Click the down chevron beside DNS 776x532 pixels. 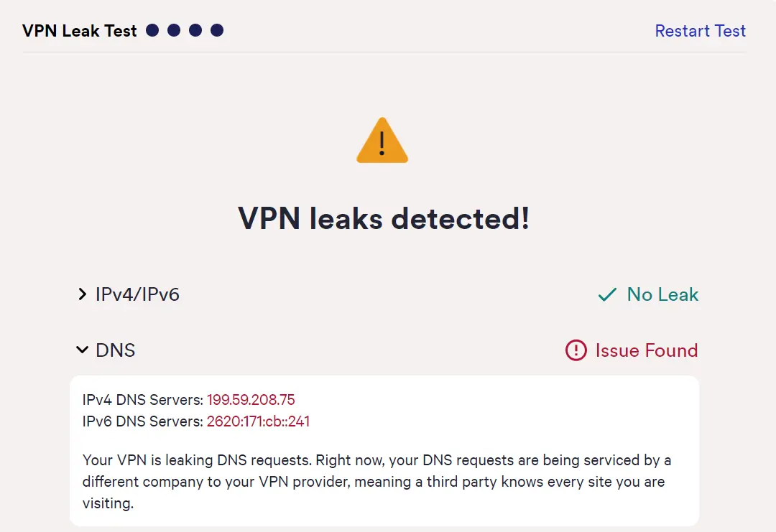pos(82,350)
